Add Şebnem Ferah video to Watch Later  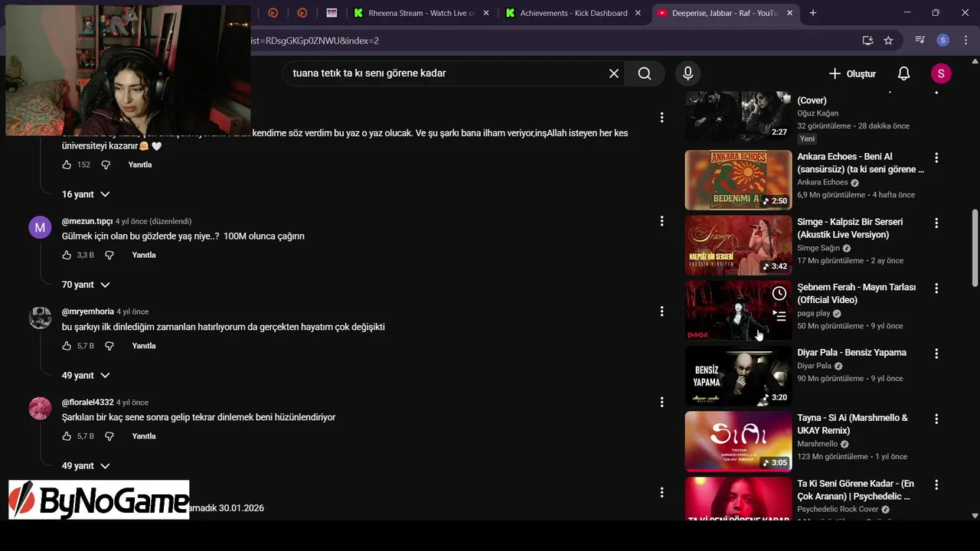coord(779,293)
